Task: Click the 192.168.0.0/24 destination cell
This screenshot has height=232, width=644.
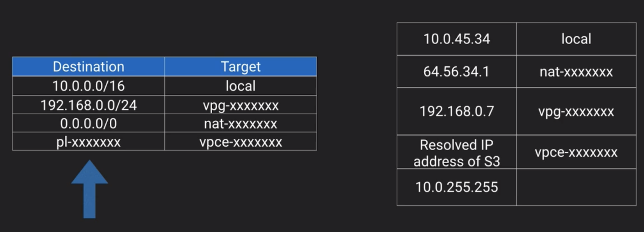Action: coord(89,105)
